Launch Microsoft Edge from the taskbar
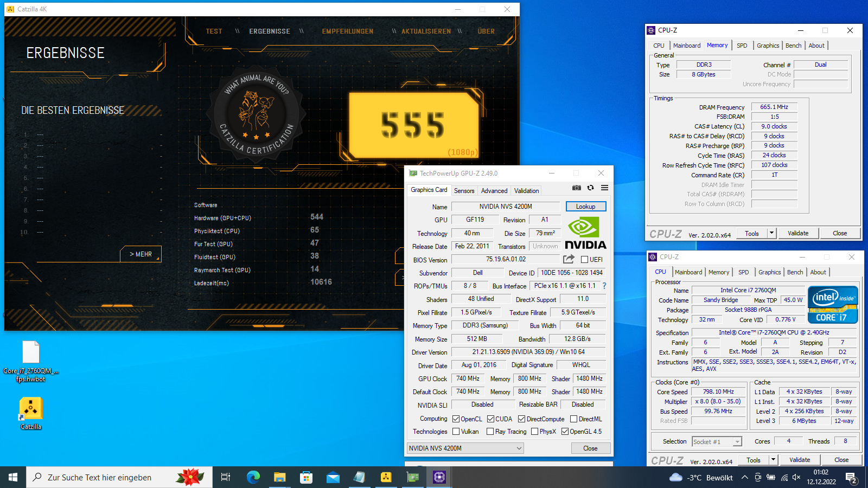 (253, 477)
